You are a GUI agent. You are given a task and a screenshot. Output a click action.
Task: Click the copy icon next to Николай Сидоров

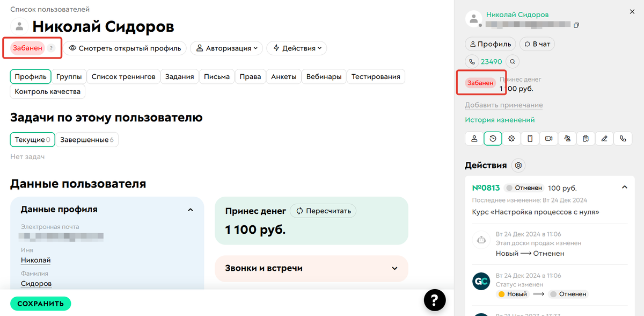point(577,25)
